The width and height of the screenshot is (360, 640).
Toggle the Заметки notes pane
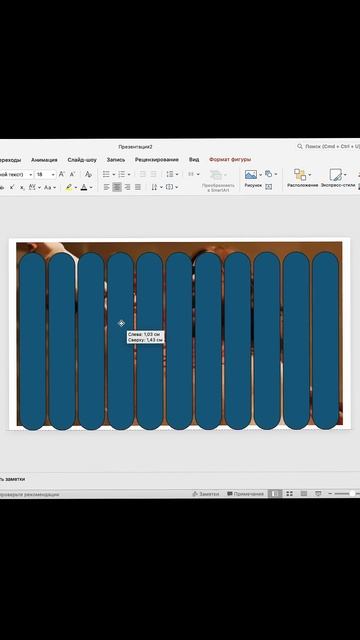click(x=205, y=494)
